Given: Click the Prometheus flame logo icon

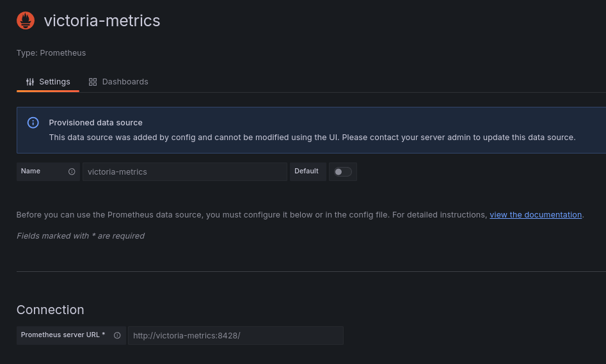Looking at the screenshot, I should 26,20.
